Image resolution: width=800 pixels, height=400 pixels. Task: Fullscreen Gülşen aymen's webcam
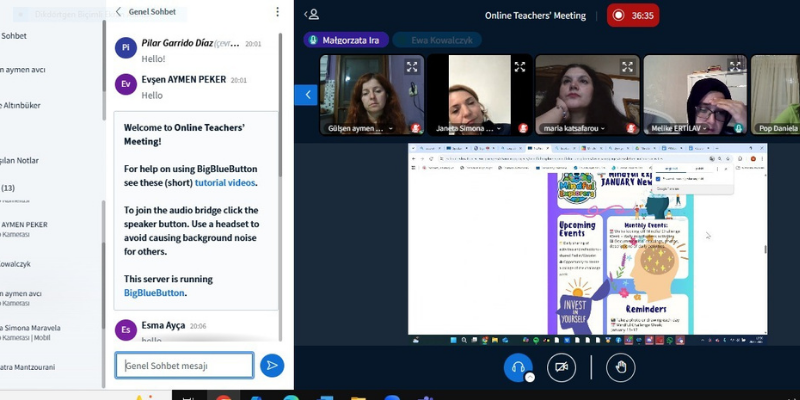(412, 66)
